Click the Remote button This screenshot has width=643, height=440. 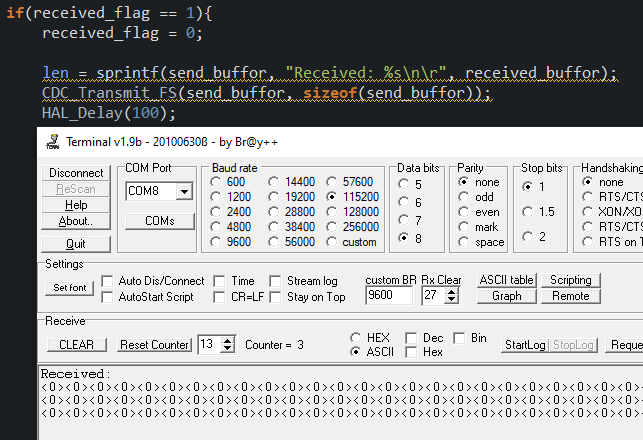tap(571, 296)
